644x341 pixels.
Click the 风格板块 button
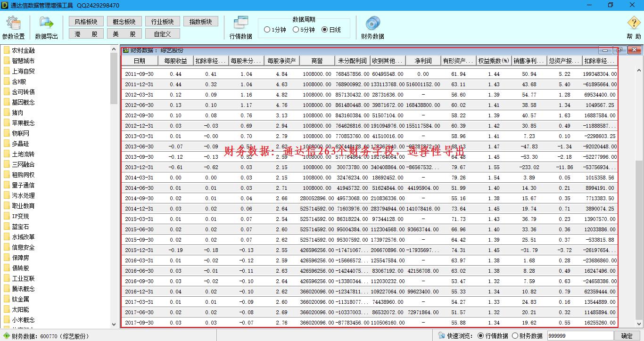(86, 21)
